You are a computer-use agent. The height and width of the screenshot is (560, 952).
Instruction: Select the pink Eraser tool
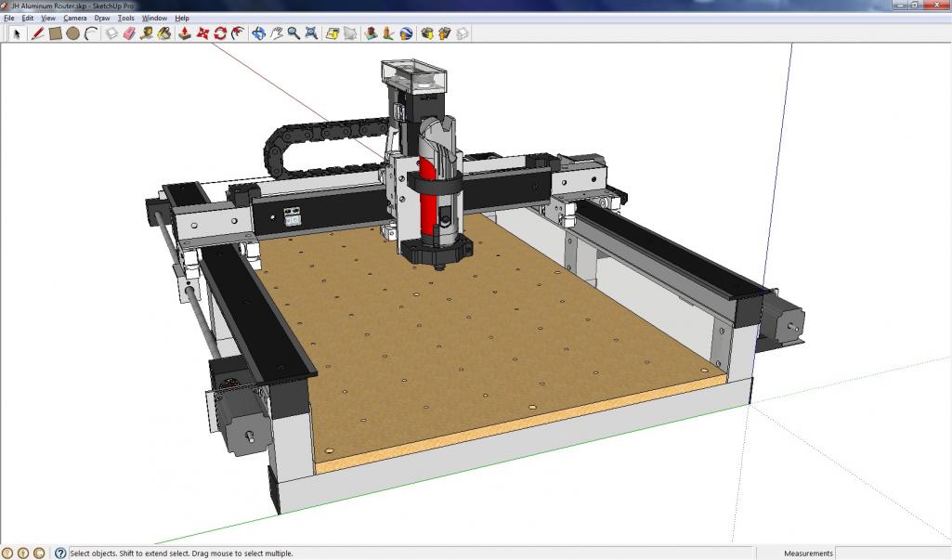(x=129, y=33)
